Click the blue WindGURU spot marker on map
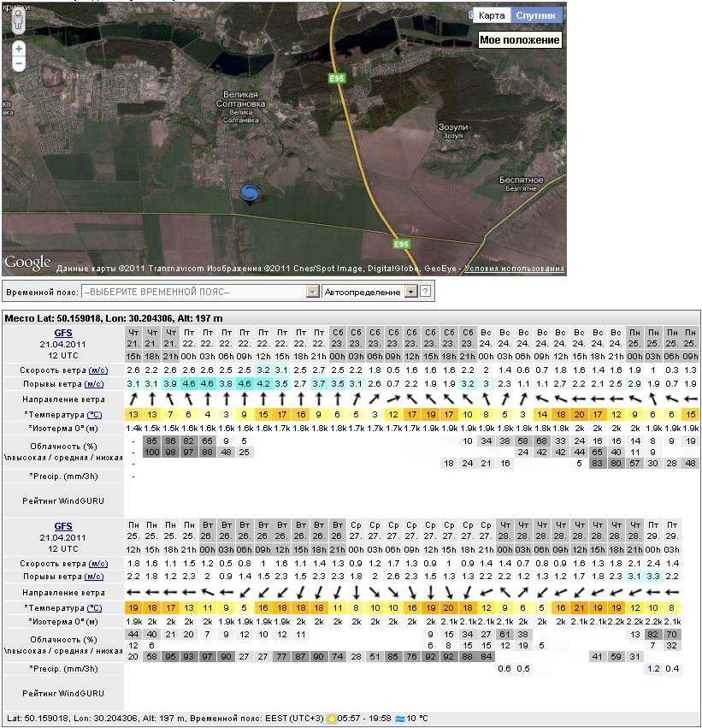702x728 pixels. click(250, 194)
